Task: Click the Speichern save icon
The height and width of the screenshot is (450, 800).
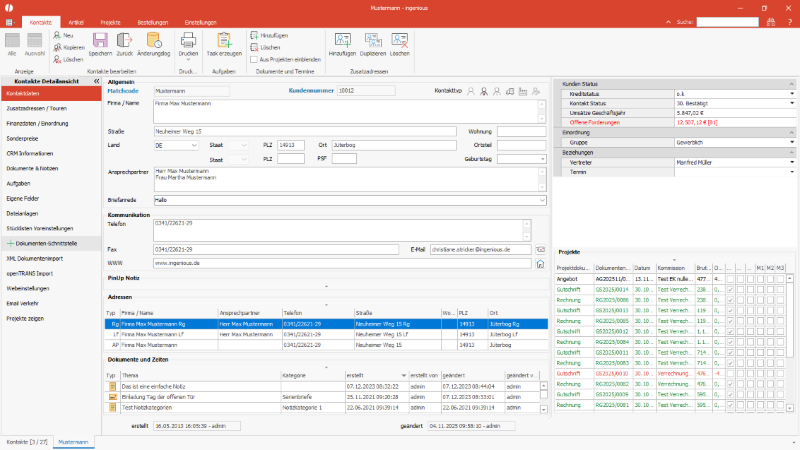Action: 100,41
